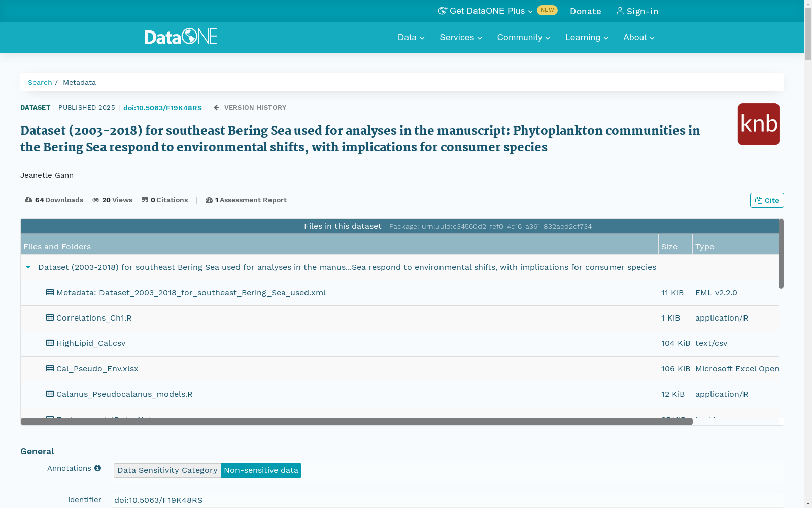Click the page vertical scrollbar
This screenshot has height=508, width=812.
click(x=808, y=35)
